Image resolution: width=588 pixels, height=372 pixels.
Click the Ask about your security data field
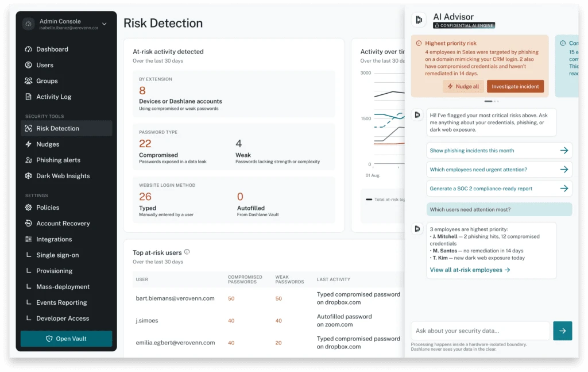coord(480,331)
